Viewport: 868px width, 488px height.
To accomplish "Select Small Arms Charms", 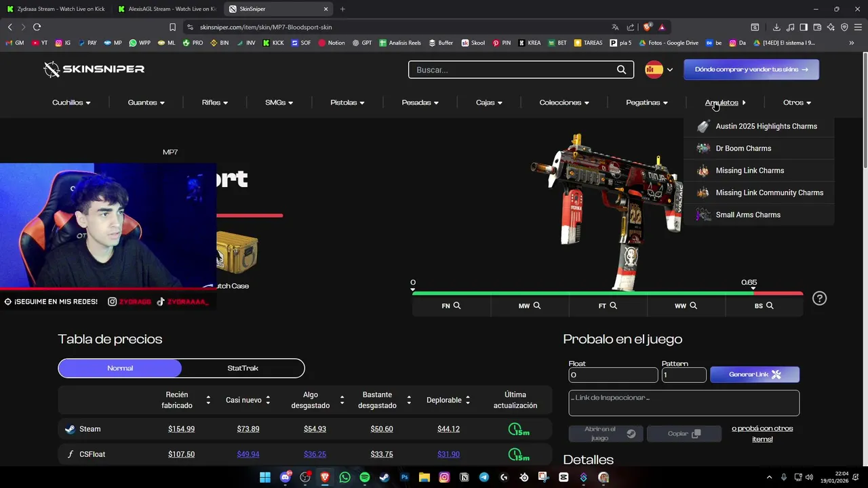I will [759, 215].
